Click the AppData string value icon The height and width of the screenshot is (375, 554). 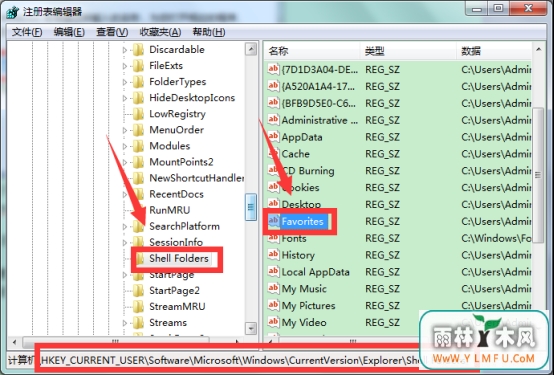(x=273, y=137)
